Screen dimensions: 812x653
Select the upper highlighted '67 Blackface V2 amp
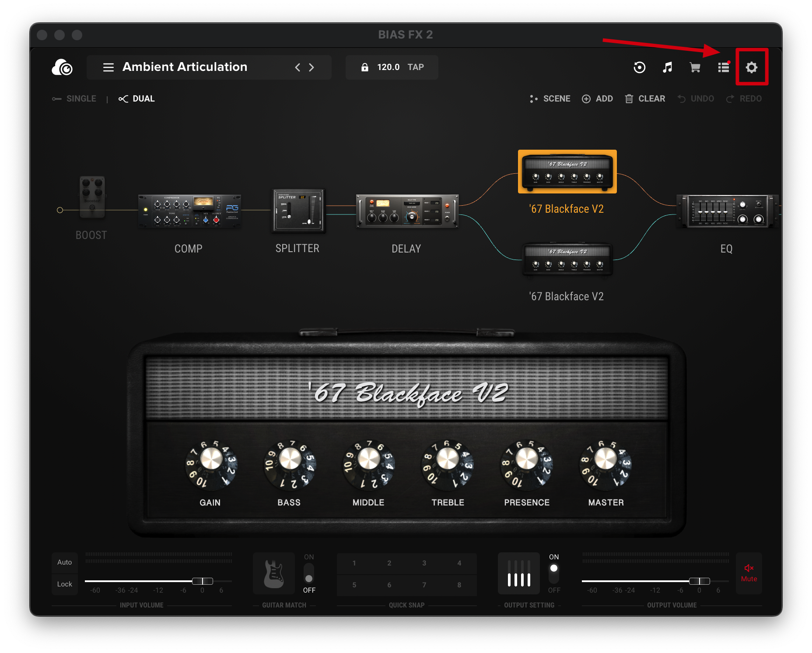(x=567, y=172)
